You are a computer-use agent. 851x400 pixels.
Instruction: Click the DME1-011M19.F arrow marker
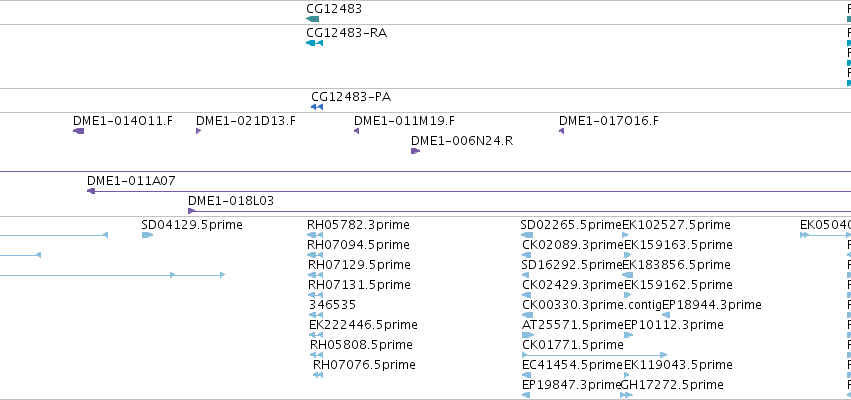(357, 131)
